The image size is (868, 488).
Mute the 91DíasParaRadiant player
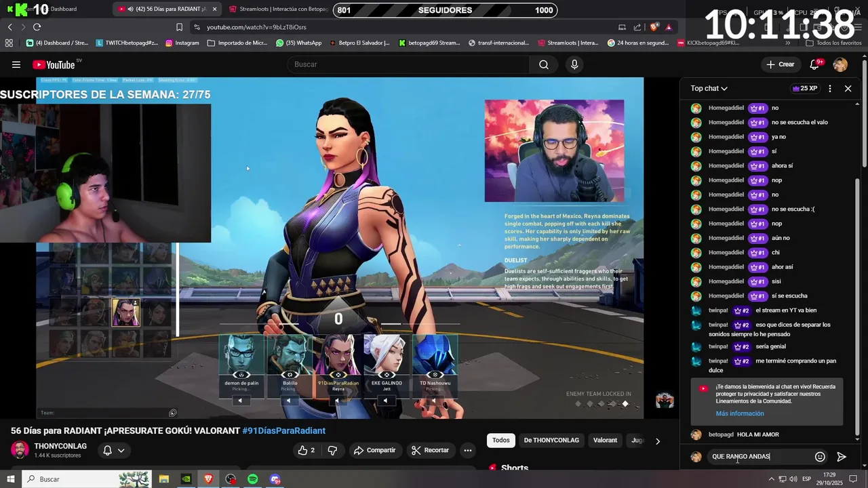coord(337,401)
